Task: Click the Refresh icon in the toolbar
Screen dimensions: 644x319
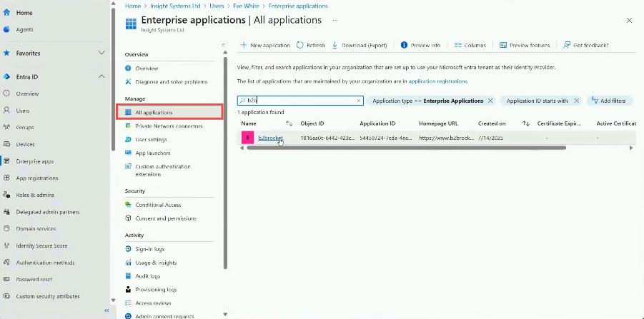Action: pyautogui.click(x=299, y=45)
